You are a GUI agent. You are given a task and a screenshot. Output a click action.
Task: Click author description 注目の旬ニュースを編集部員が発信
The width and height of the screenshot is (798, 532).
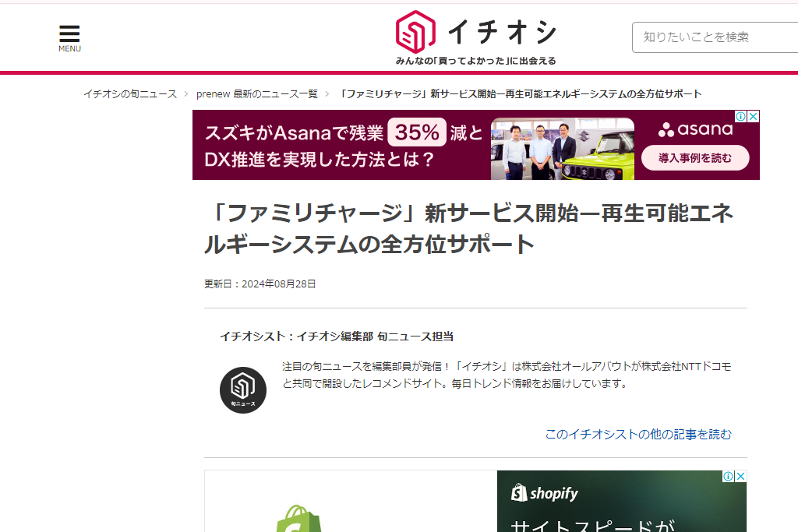pos(507,375)
